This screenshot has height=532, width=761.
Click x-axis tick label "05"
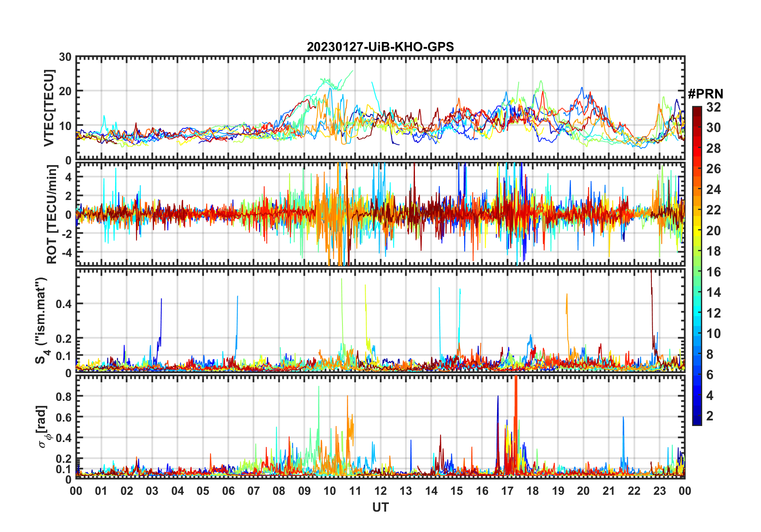point(203,491)
